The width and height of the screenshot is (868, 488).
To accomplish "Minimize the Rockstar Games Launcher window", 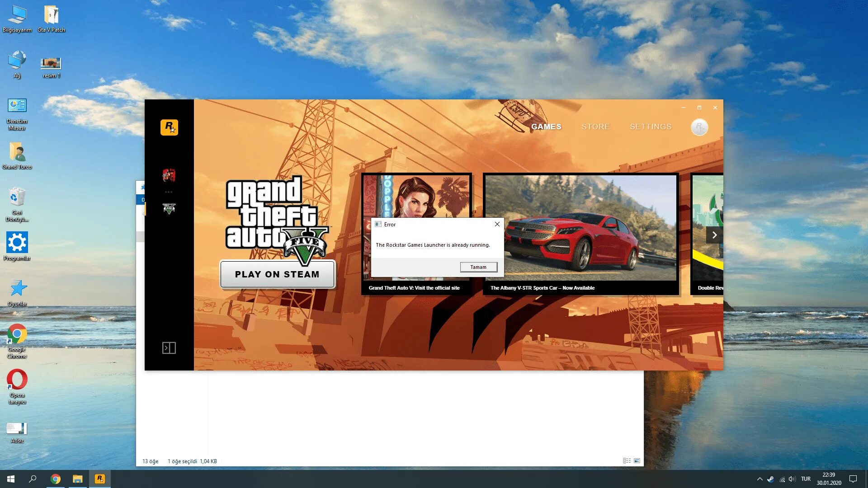I will (684, 108).
